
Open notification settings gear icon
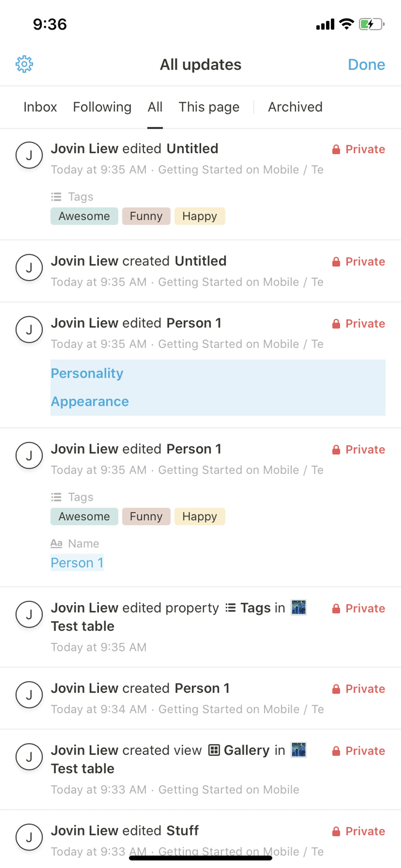click(x=24, y=64)
